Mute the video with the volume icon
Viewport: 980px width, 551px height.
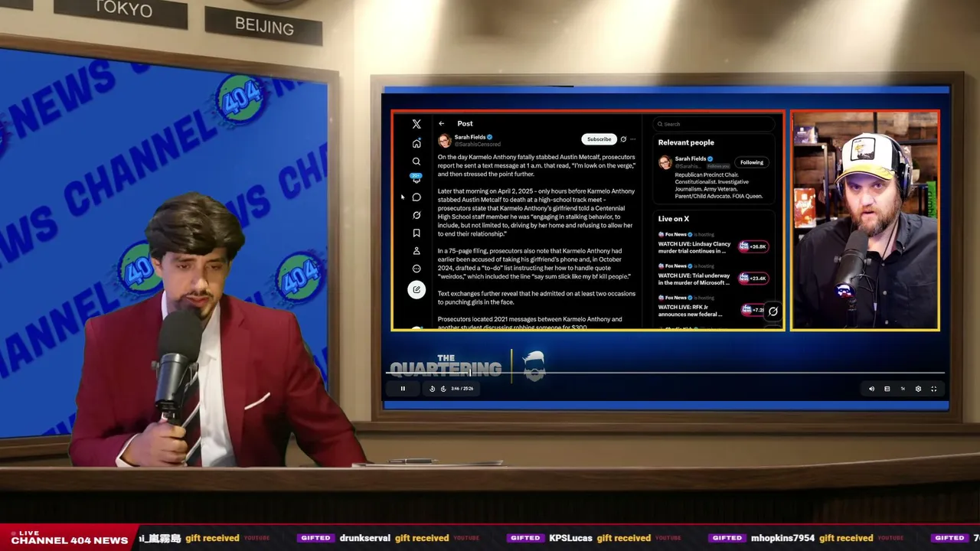coord(871,389)
